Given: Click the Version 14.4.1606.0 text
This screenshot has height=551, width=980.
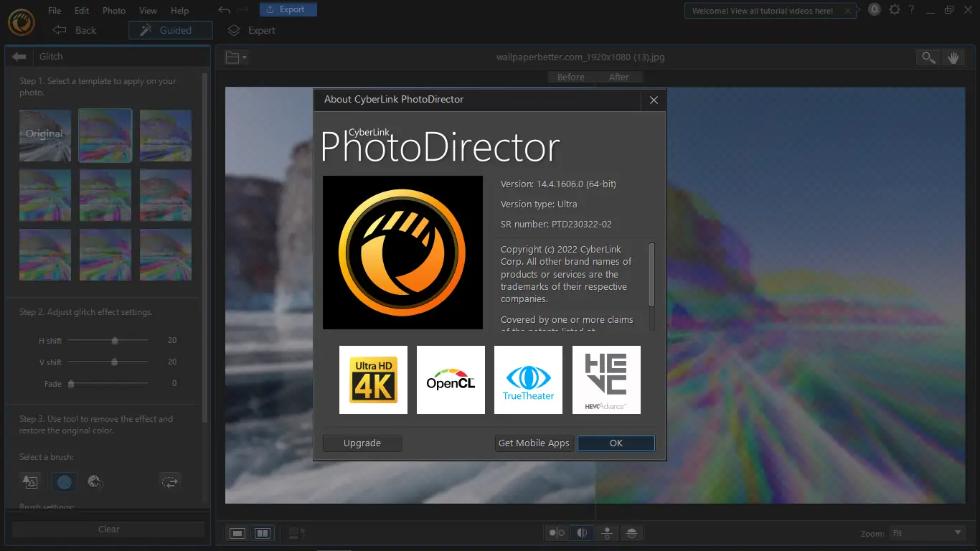Looking at the screenshot, I should click(558, 184).
